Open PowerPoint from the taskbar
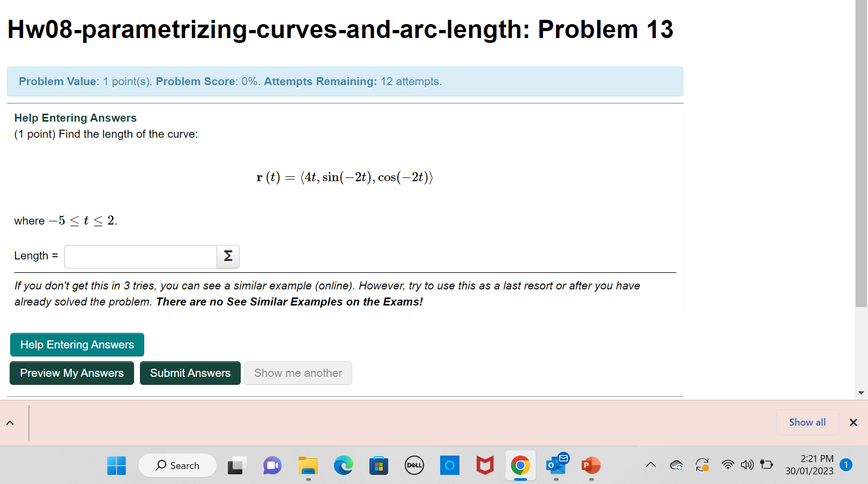Image resolution: width=868 pixels, height=484 pixels. coord(590,465)
